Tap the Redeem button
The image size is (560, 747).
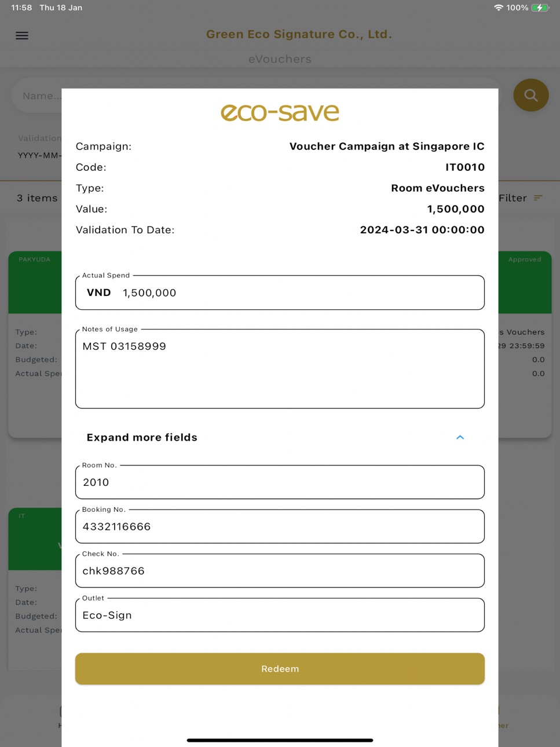pyautogui.click(x=280, y=669)
